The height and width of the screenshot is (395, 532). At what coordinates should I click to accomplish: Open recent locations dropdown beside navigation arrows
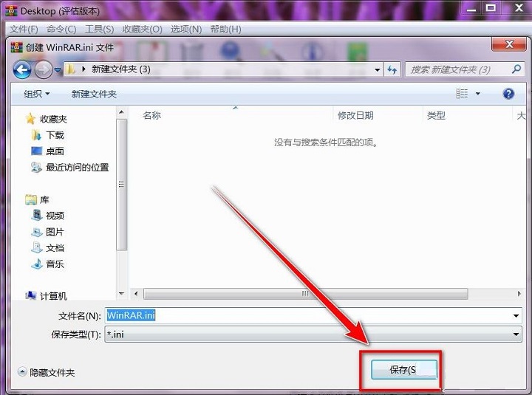(58, 70)
